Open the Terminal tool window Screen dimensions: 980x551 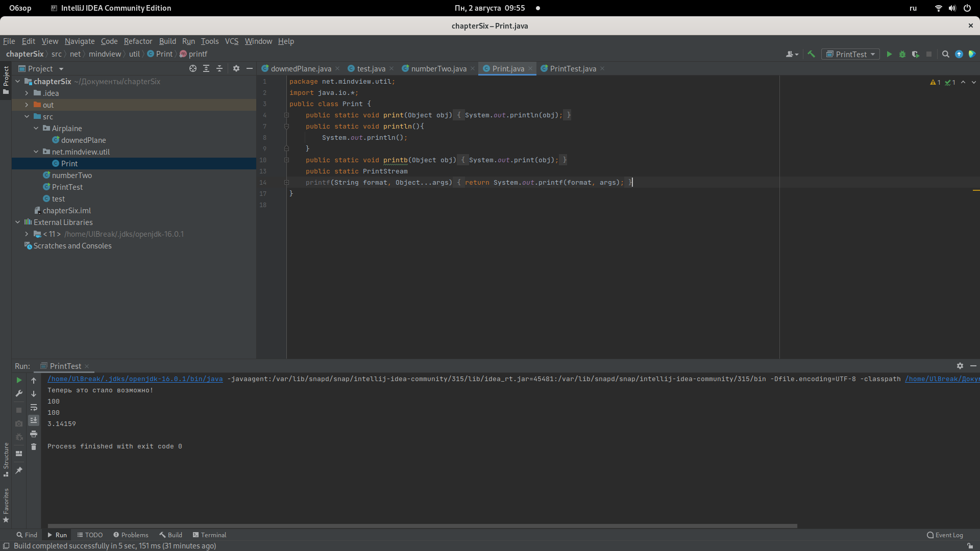[x=209, y=535]
